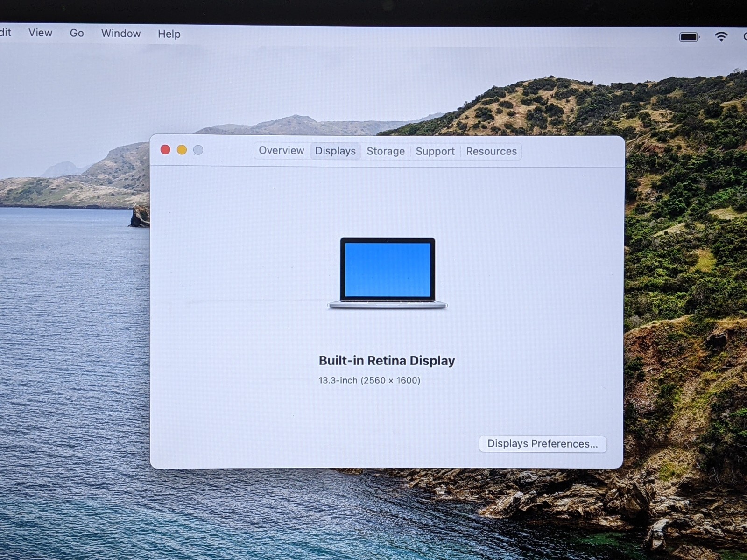The width and height of the screenshot is (747, 560).
Task: Open the Go menu
Action: tap(77, 33)
